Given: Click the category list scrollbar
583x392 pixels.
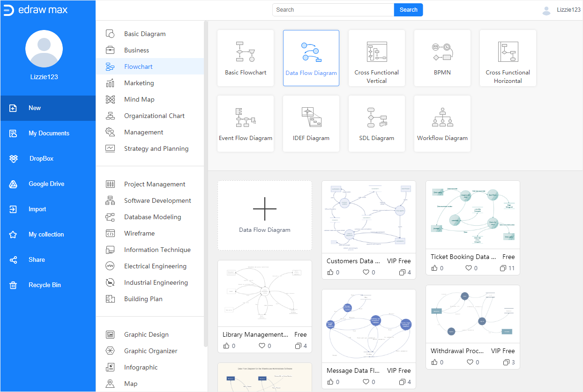Looking at the screenshot, I should 206,183.
